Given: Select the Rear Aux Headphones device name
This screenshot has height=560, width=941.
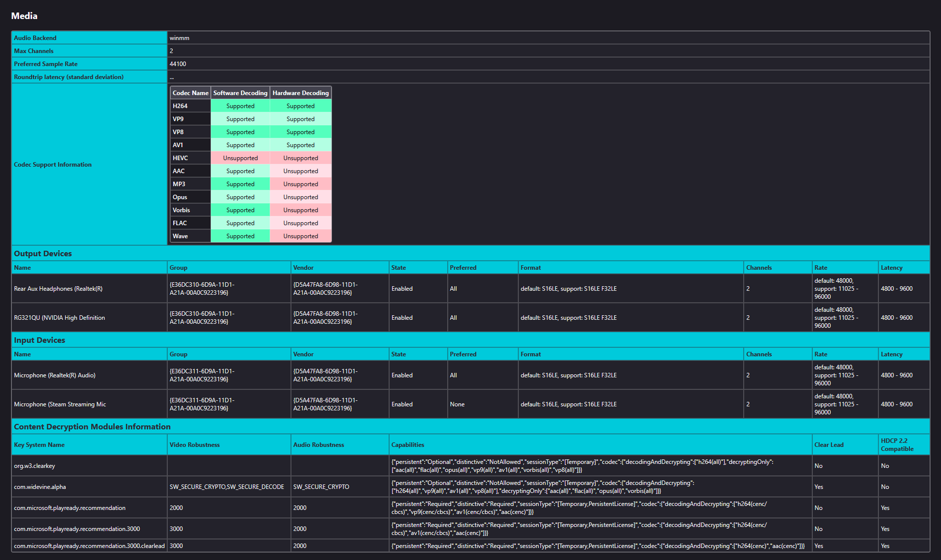Looking at the screenshot, I should pyautogui.click(x=58, y=289).
